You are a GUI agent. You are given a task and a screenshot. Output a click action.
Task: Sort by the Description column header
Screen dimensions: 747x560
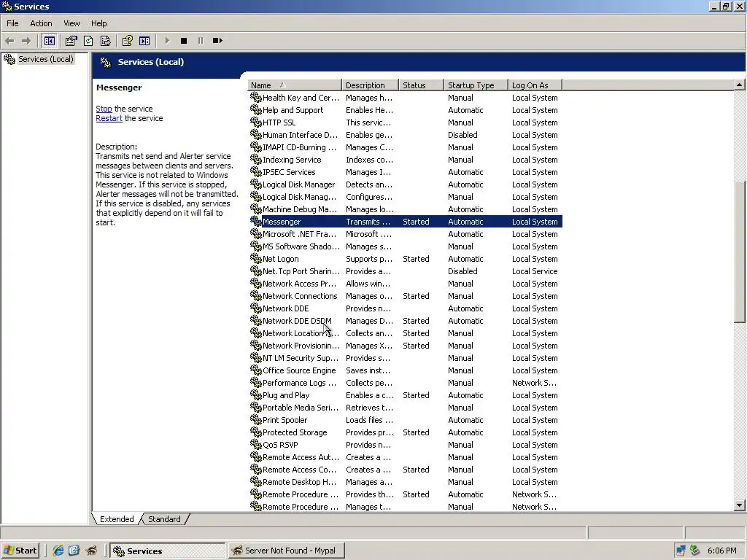pyautogui.click(x=370, y=85)
